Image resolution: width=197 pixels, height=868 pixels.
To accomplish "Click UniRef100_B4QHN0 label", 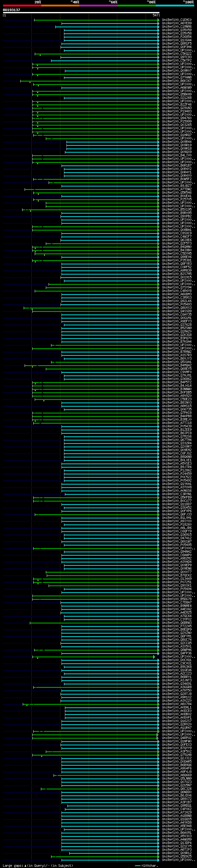I will pyautogui.click(x=177, y=247).
